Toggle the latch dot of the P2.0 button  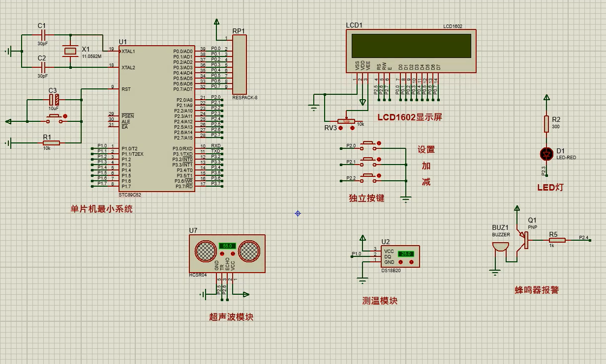pyautogui.click(x=379, y=143)
